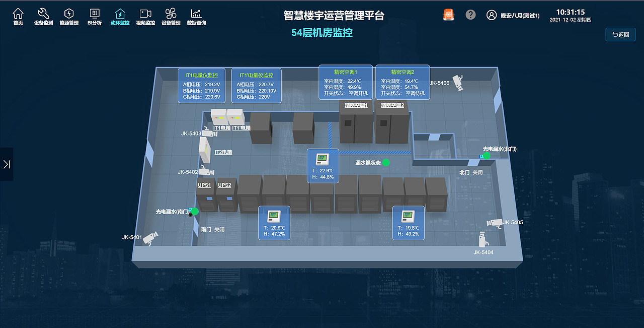Select camera JK-5404
Screen dimensions: 644x328
484,238
